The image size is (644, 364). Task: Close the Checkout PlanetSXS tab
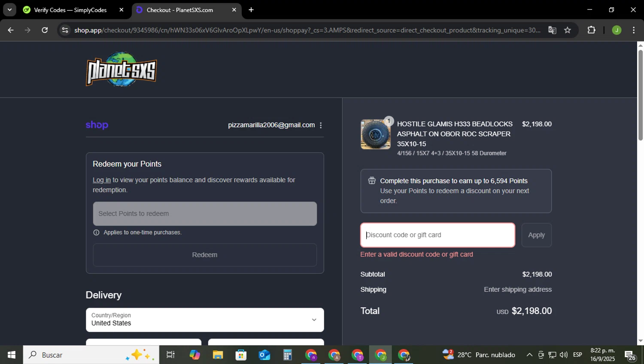[x=234, y=10]
